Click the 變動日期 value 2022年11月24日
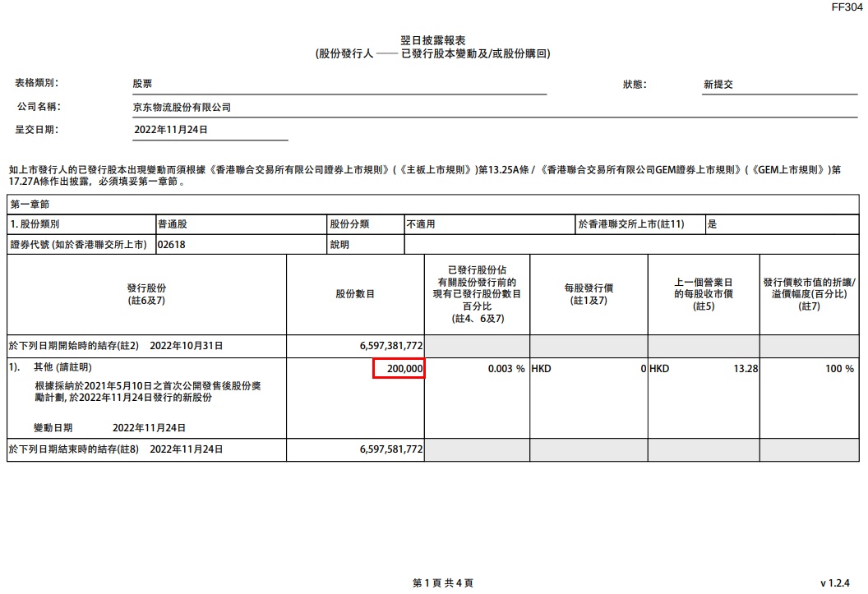 click(x=149, y=428)
